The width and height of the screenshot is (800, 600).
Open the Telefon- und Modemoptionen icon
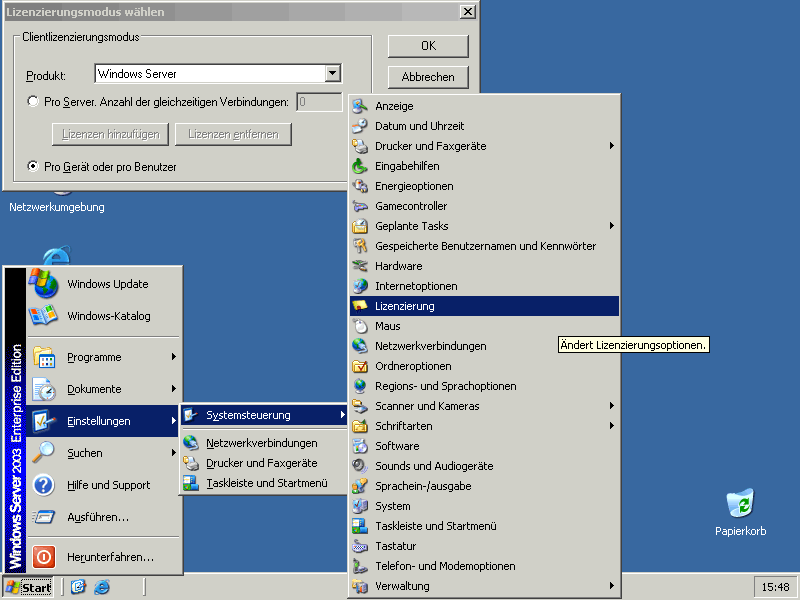[x=360, y=566]
